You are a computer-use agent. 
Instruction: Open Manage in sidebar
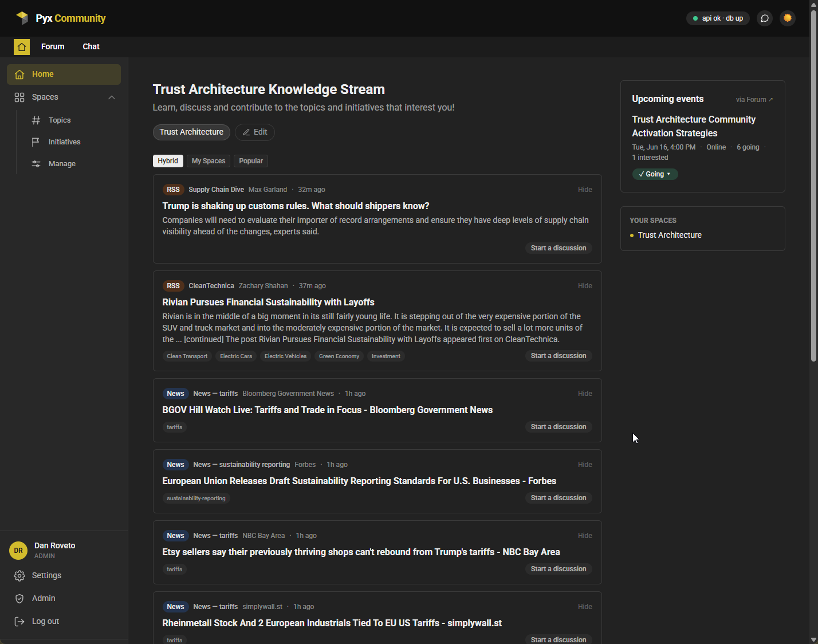pyautogui.click(x=62, y=164)
